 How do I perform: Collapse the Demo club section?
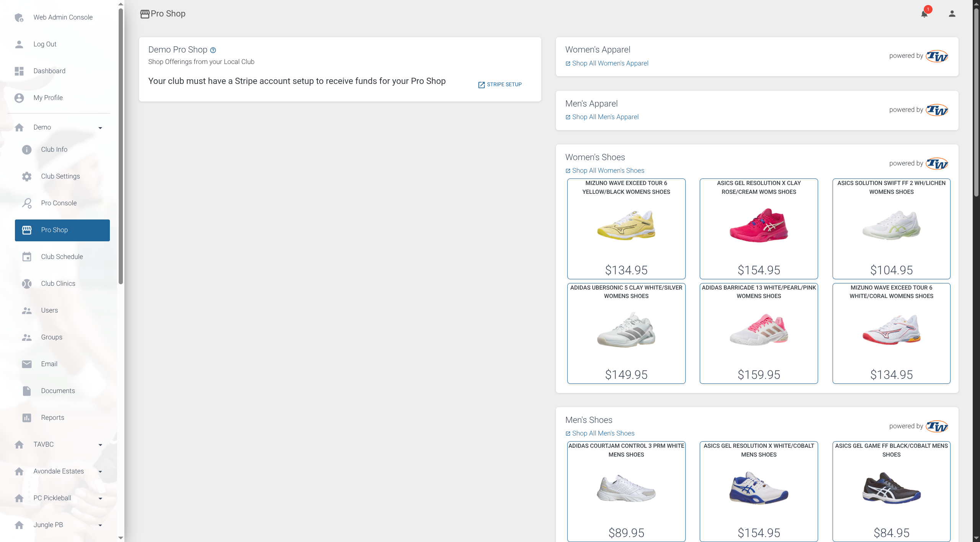click(100, 128)
